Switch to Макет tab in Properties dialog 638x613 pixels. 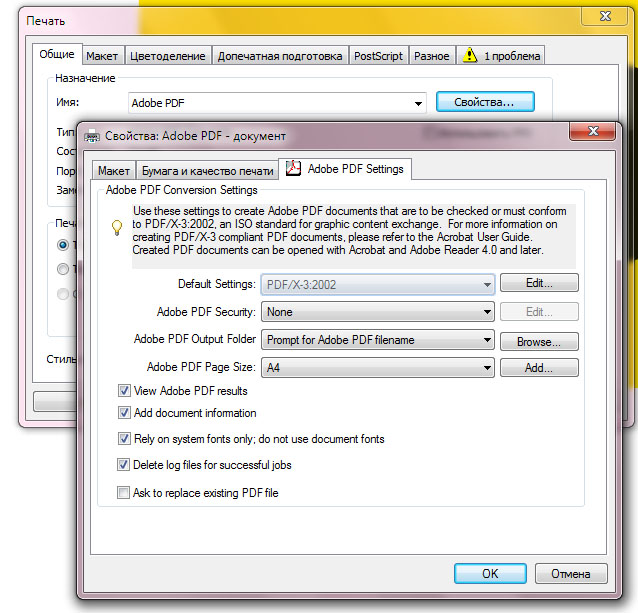[x=114, y=171]
